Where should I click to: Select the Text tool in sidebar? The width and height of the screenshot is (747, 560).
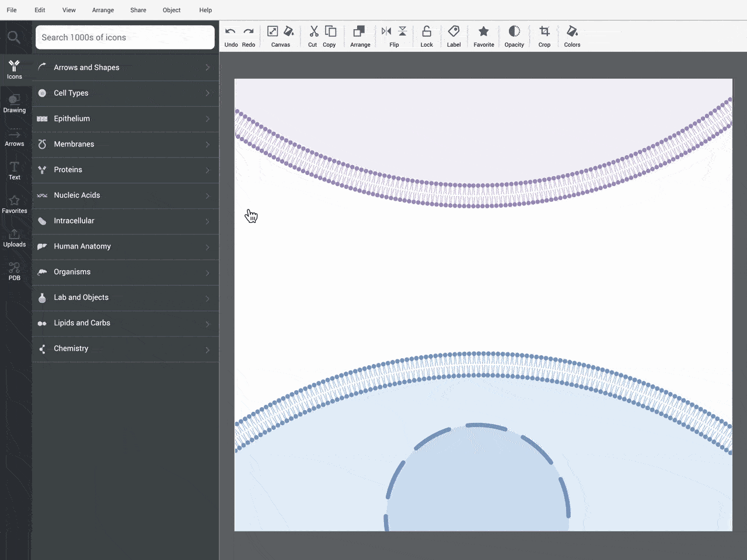tap(15, 170)
